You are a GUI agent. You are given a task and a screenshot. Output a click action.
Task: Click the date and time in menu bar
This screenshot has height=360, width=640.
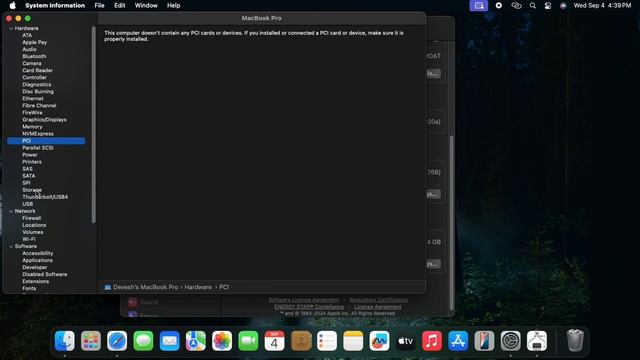coord(602,5)
